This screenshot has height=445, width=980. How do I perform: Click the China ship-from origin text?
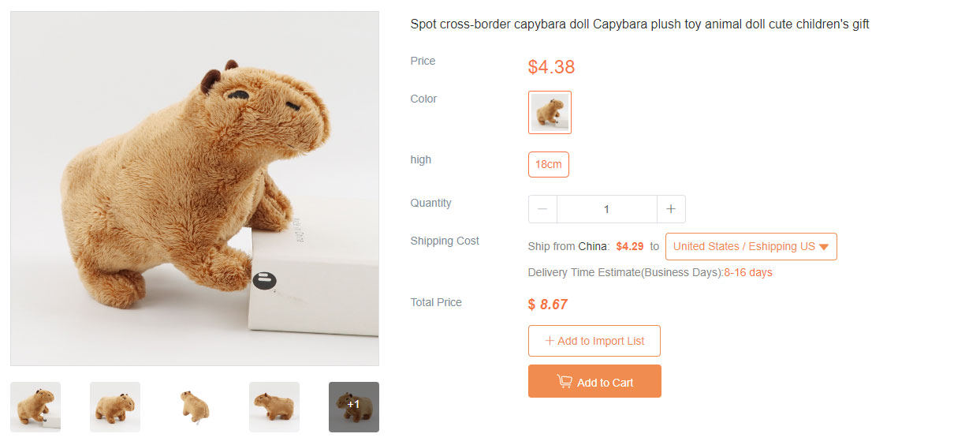point(593,246)
